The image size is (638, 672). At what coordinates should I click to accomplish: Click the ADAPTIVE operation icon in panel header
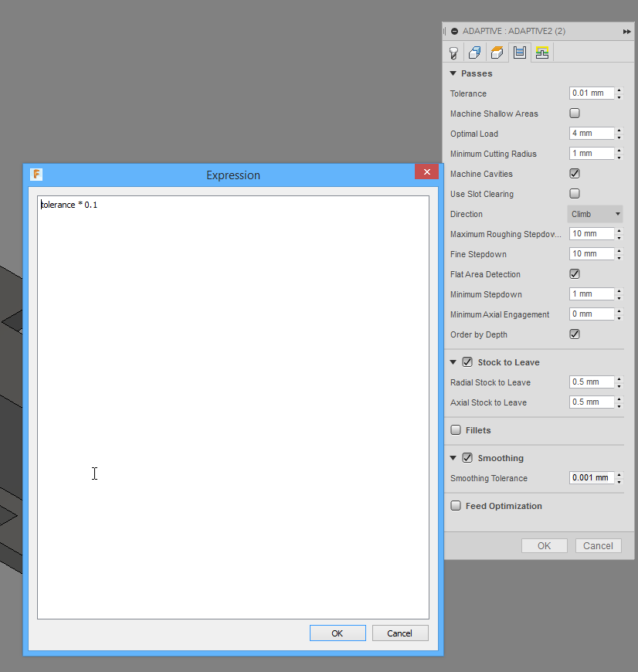coord(455,31)
